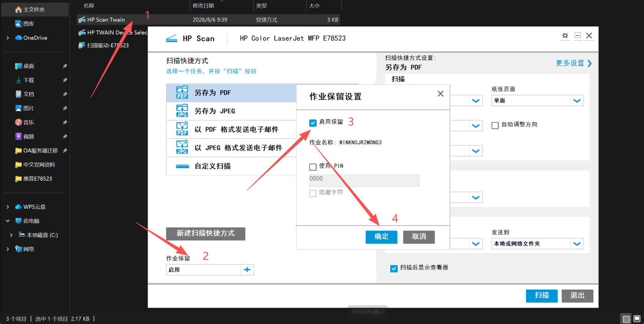Click the OneDrive cloud icon

(x=18, y=38)
